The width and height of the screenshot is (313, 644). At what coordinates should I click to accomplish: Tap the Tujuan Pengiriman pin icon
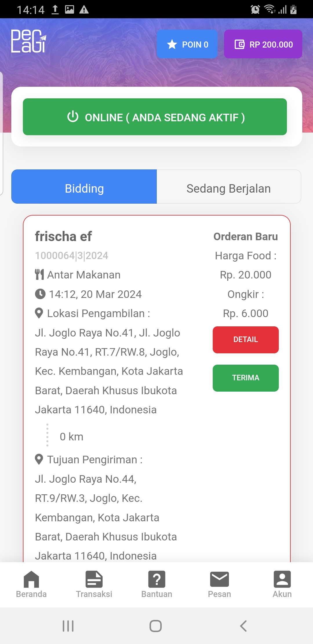pyautogui.click(x=39, y=460)
